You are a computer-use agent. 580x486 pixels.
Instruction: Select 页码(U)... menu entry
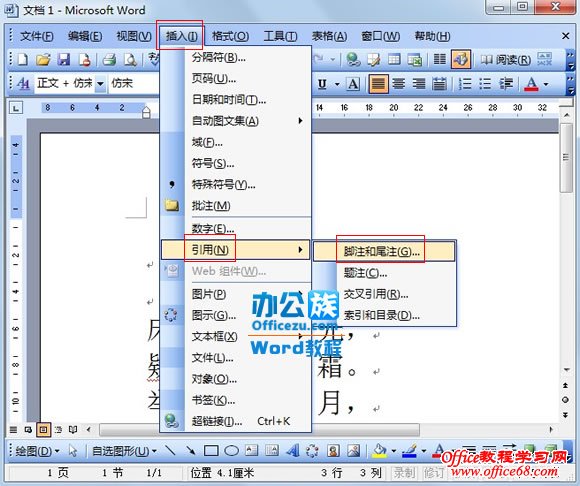coord(236,78)
